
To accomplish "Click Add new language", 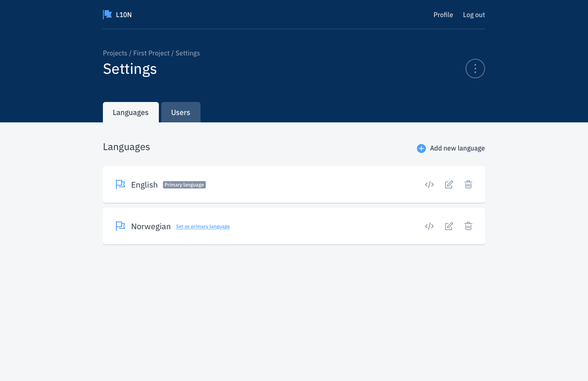I will click(x=457, y=148).
